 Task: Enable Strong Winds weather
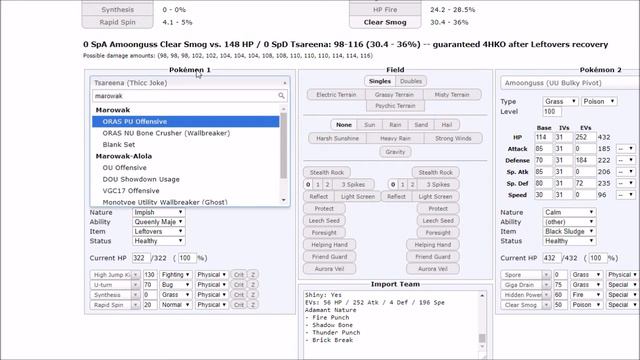tap(453, 138)
